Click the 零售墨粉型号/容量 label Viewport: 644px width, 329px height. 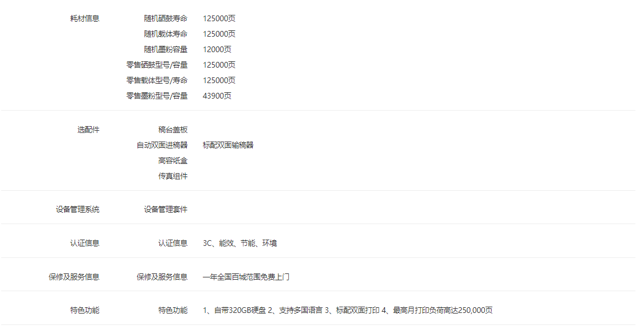[x=157, y=96]
